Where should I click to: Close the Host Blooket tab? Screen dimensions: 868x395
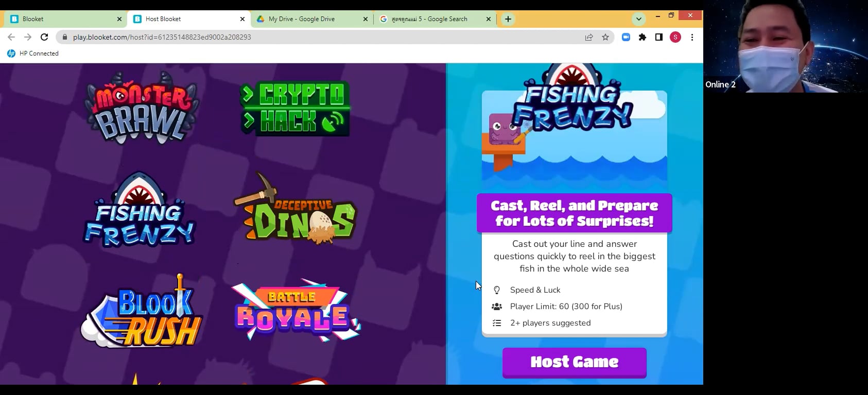pyautogui.click(x=242, y=19)
